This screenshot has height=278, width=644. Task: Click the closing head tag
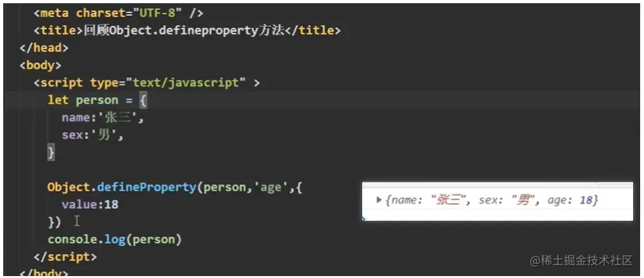[44, 48]
